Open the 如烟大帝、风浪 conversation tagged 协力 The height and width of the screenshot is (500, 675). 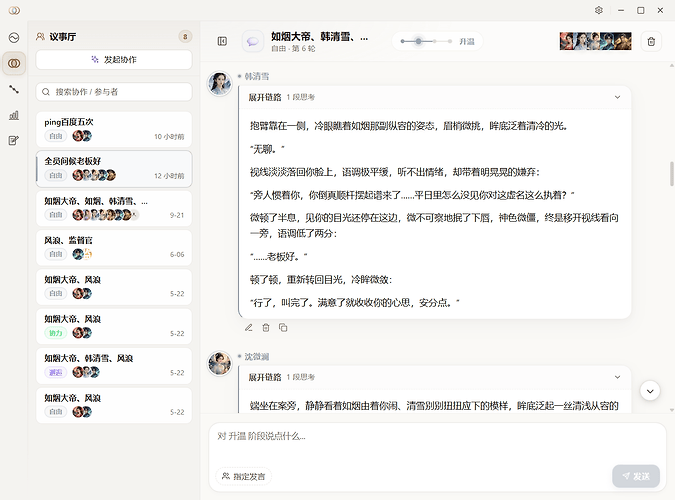pos(114,326)
